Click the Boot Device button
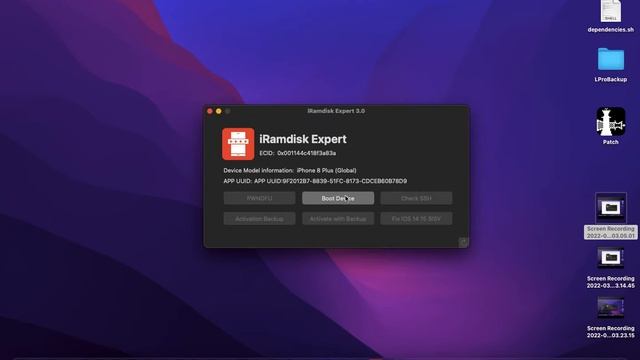This screenshot has width=640, height=360. [338, 198]
